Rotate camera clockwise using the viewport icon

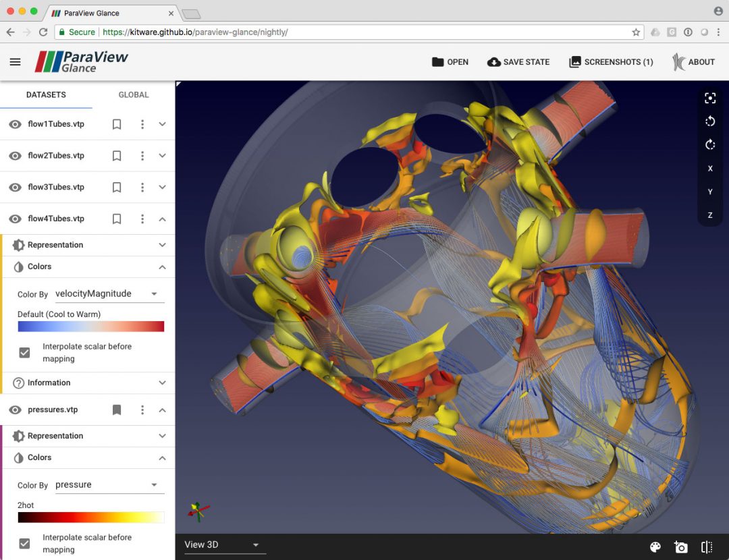pos(710,145)
